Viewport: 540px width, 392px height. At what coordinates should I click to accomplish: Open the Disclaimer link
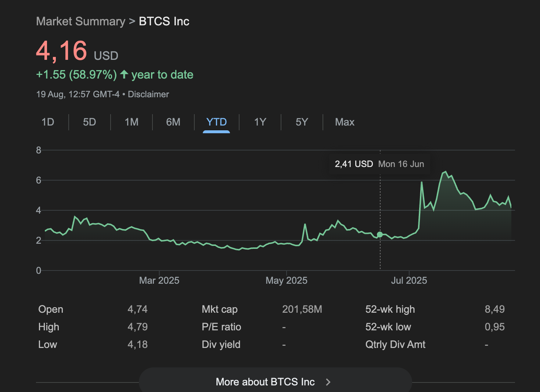point(148,94)
